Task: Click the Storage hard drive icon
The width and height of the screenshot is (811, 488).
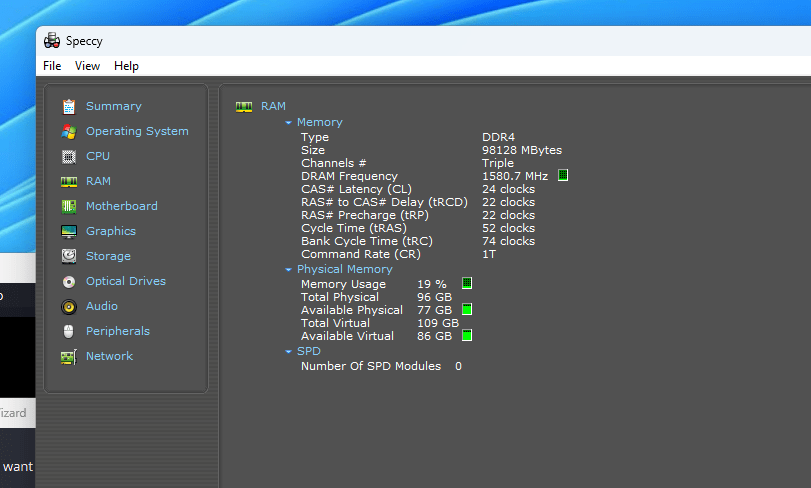Action: coord(69,256)
